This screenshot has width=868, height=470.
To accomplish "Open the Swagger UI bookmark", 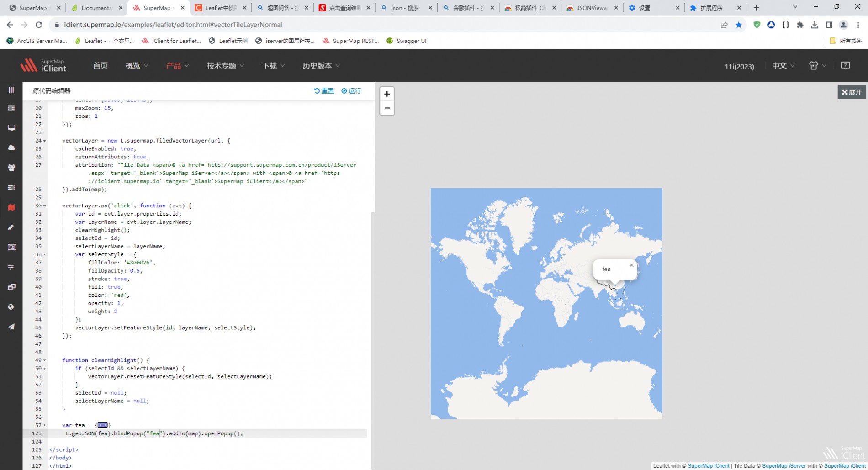I will pos(406,41).
